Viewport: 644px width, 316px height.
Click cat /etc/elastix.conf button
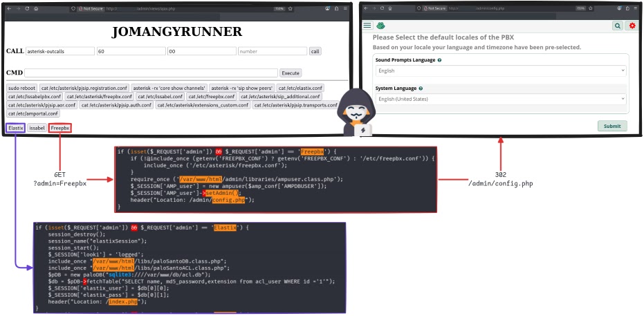coord(301,89)
